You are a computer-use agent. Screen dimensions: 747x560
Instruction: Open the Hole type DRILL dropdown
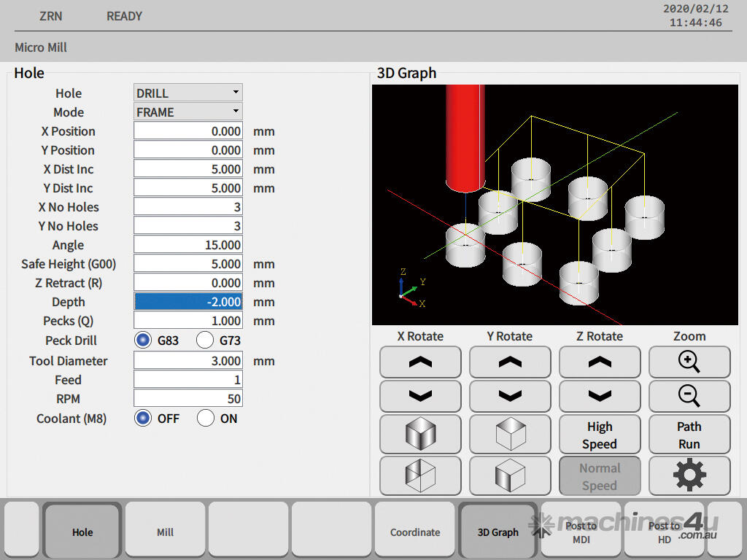point(188,93)
